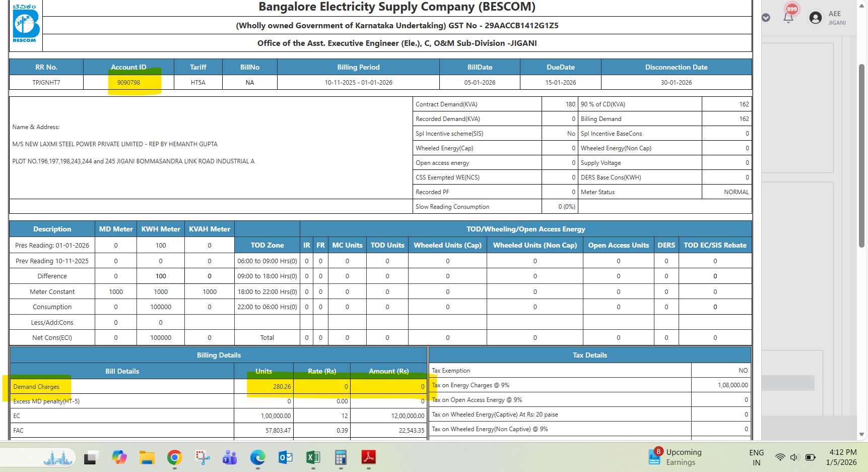Open the Calculator app in the taskbar
868x472 pixels.
(x=341, y=457)
